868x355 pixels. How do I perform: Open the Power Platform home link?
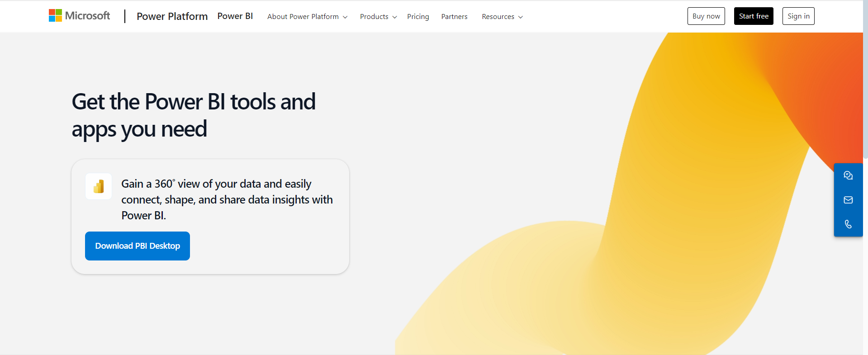point(172,16)
